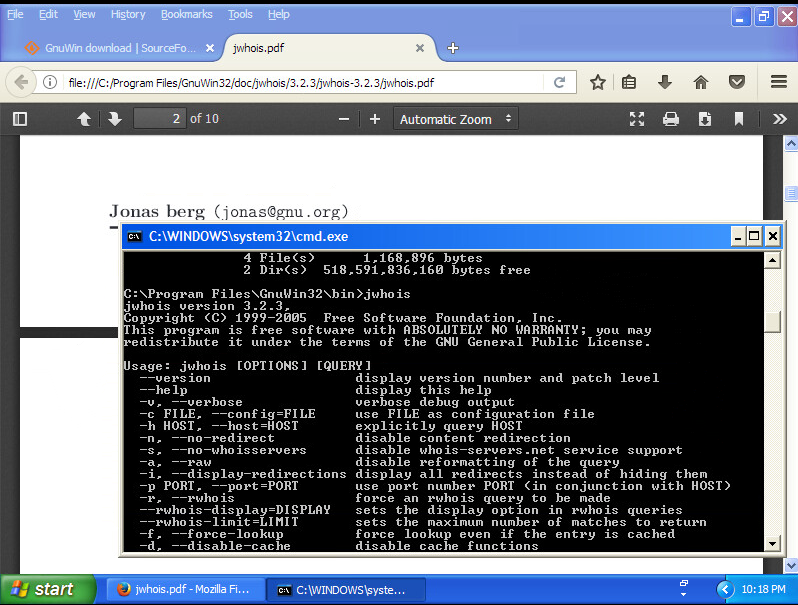The height and width of the screenshot is (605, 798).
Task: Bookmark this page with star icon
Action: (598, 82)
